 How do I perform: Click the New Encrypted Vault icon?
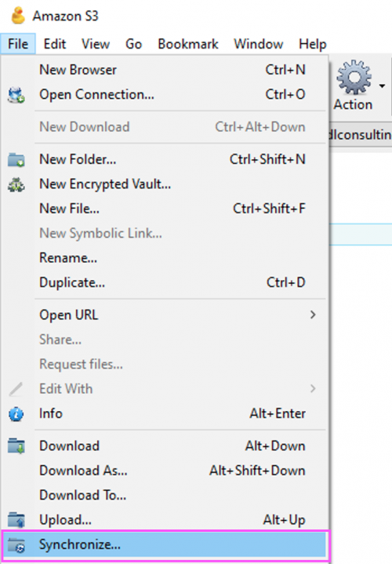point(16,184)
